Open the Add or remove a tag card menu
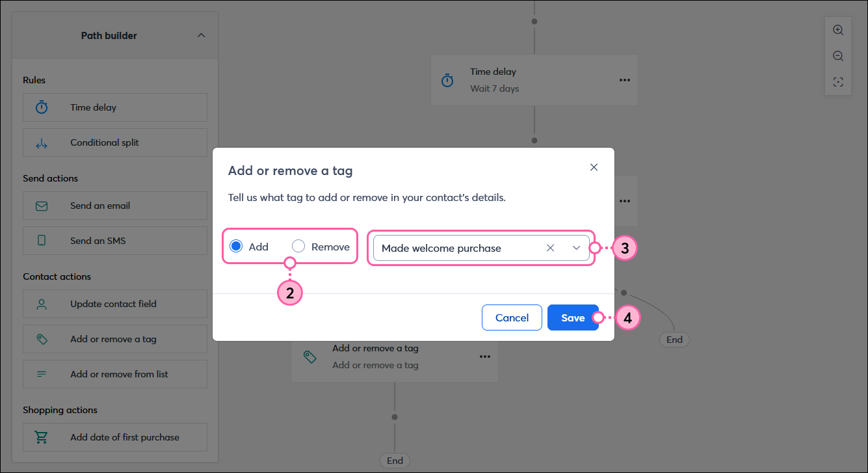Viewport: 868px width, 473px height. tap(484, 356)
